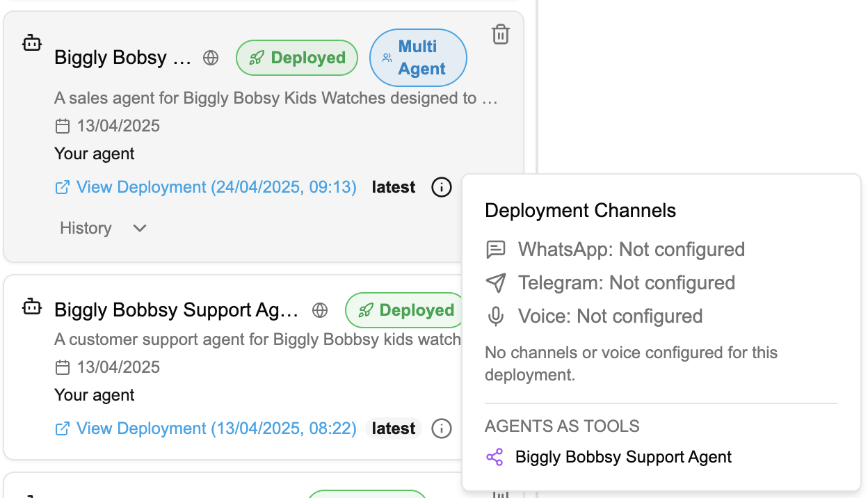Click the info icon beside the 24/04/2025 deployment
Image resolution: width=868 pixels, height=498 pixels.
(442, 187)
